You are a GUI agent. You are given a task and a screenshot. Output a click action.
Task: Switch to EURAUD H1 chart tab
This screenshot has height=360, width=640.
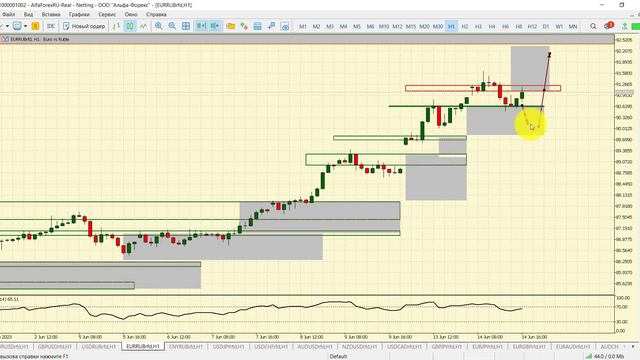(573, 347)
